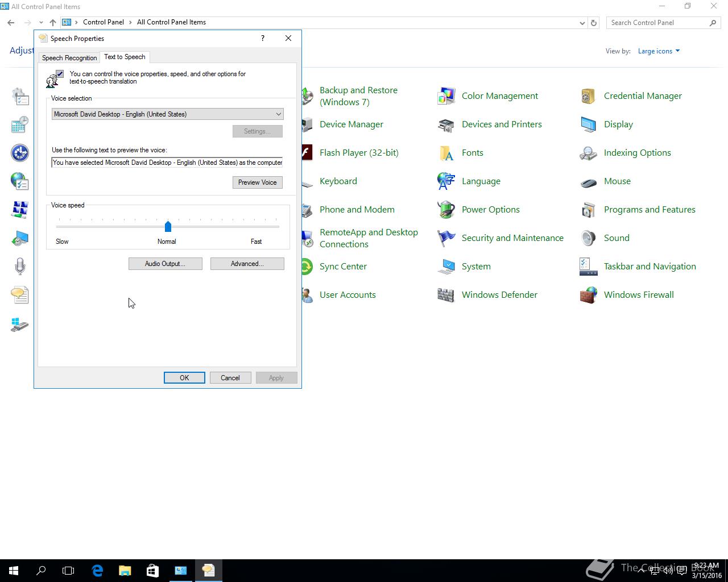The image size is (728, 582).
Task: Click the Search Control Panel box
Action: (x=663, y=23)
